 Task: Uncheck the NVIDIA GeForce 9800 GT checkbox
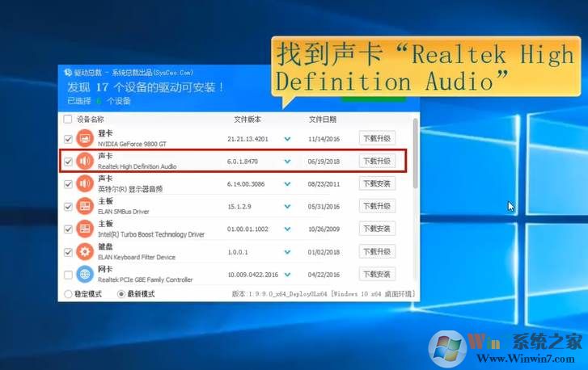[x=68, y=139]
